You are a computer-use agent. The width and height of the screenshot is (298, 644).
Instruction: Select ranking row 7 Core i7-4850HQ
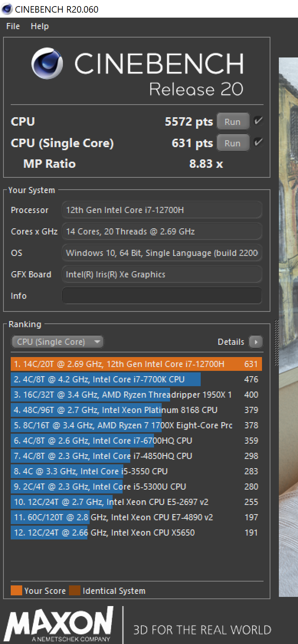click(x=136, y=456)
